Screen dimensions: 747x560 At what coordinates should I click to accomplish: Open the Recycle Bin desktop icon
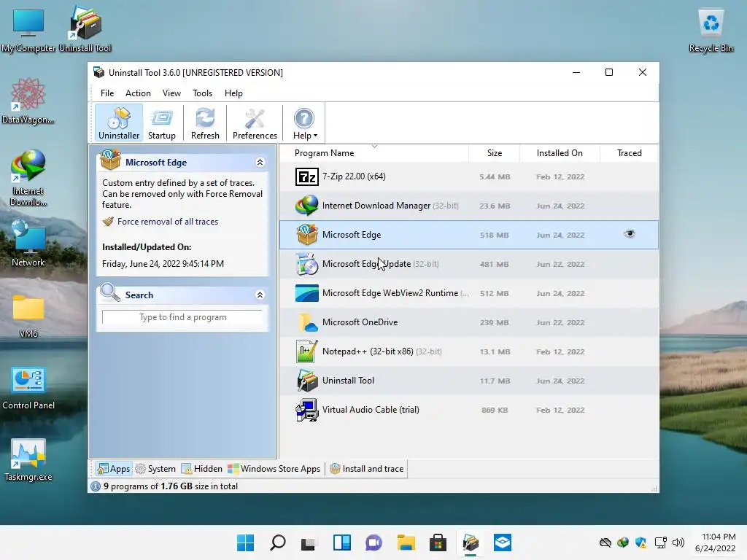click(x=711, y=29)
